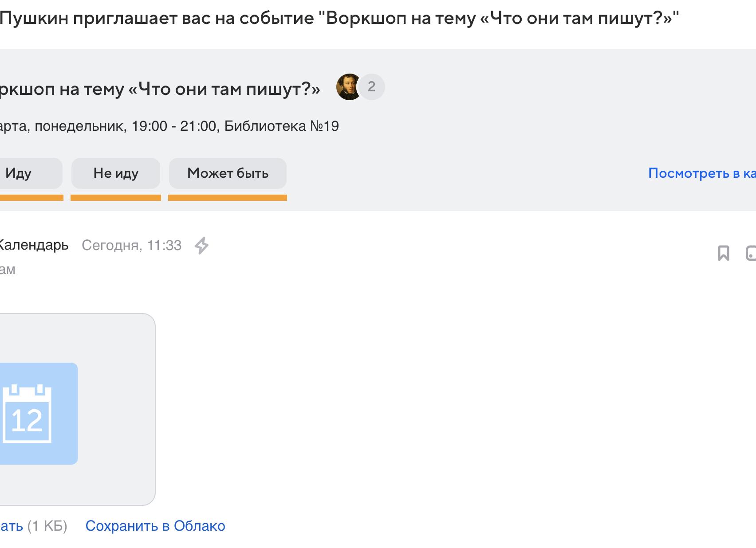Click the lightning bolt icon near the timestamp

(x=204, y=245)
